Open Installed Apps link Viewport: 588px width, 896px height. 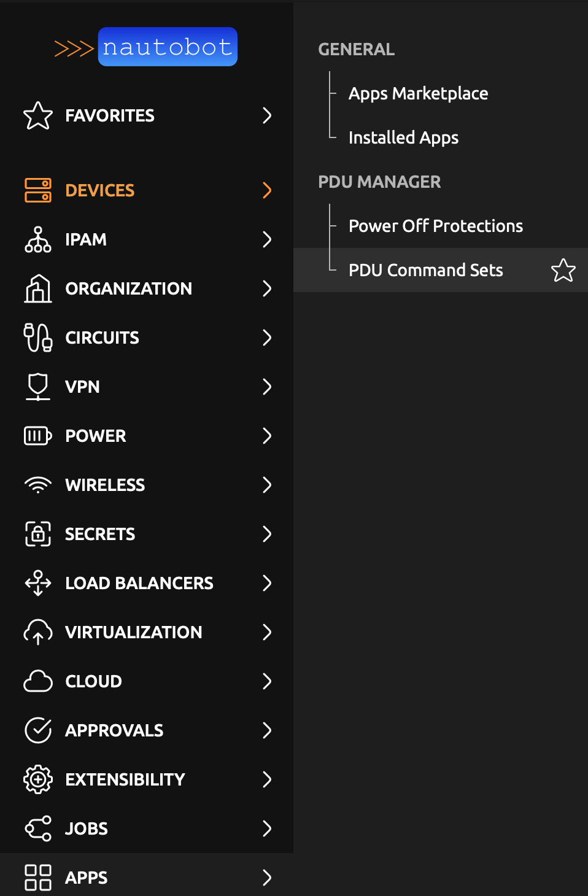404,137
